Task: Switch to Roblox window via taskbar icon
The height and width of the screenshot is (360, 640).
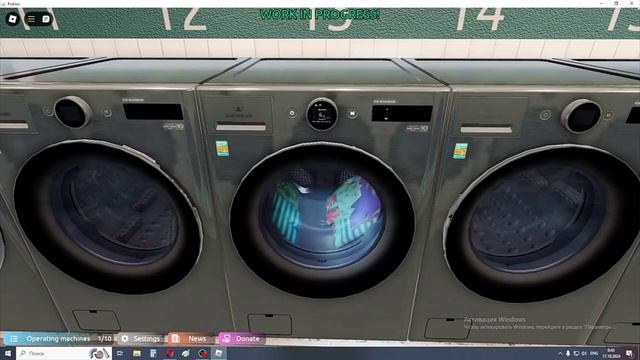Action: tap(218, 353)
